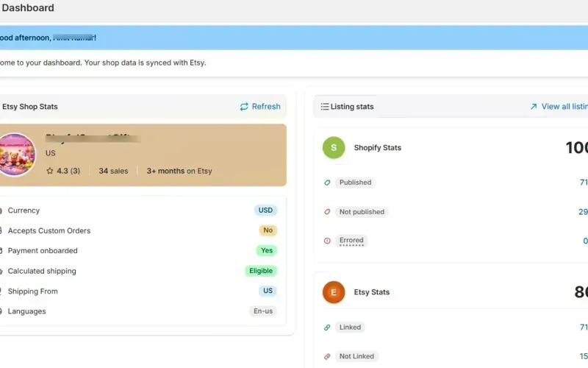
Task: Click the Etsy Stats title
Action: click(x=372, y=292)
